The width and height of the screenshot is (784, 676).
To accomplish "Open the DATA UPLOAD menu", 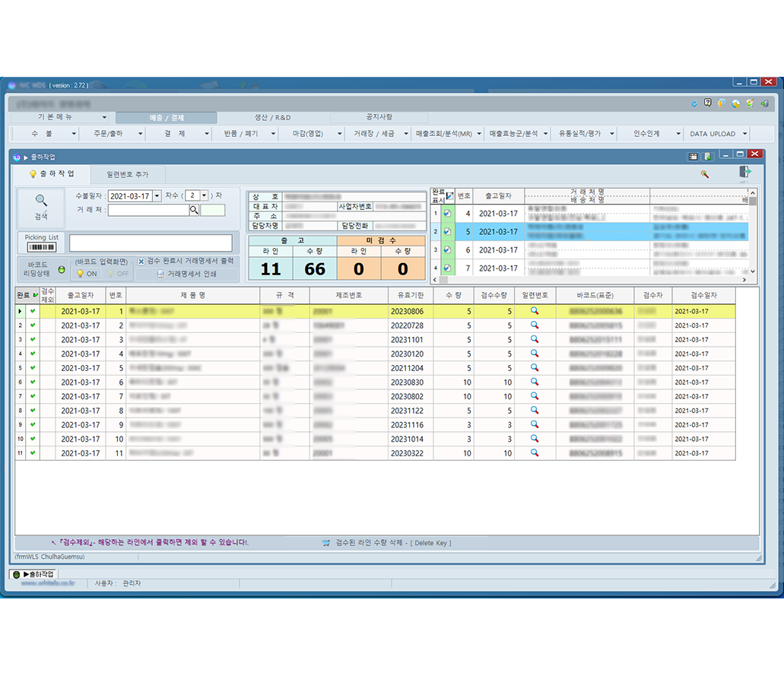I will pyautogui.click(x=718, y=134).
